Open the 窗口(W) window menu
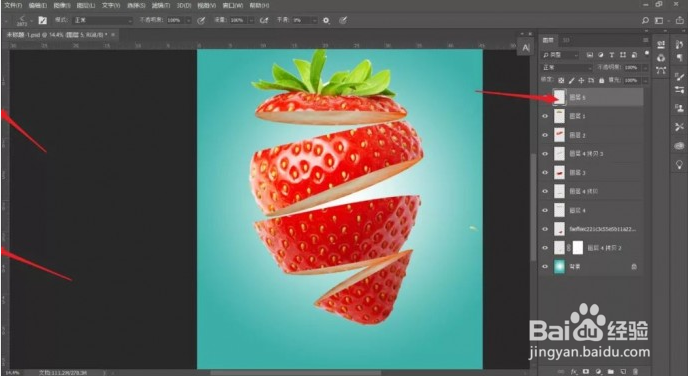The image size is (689, 376). click(x=233, y=6)
